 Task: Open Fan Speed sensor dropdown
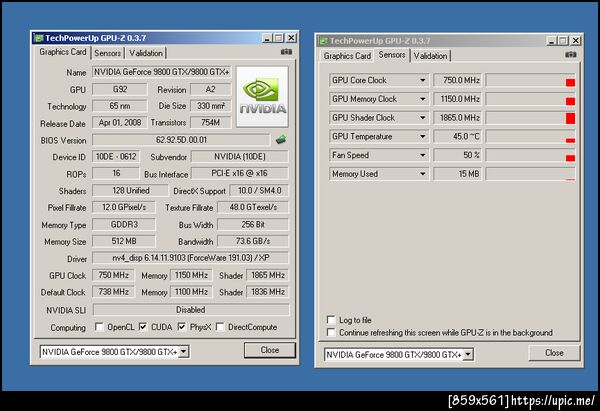(422, 155)
